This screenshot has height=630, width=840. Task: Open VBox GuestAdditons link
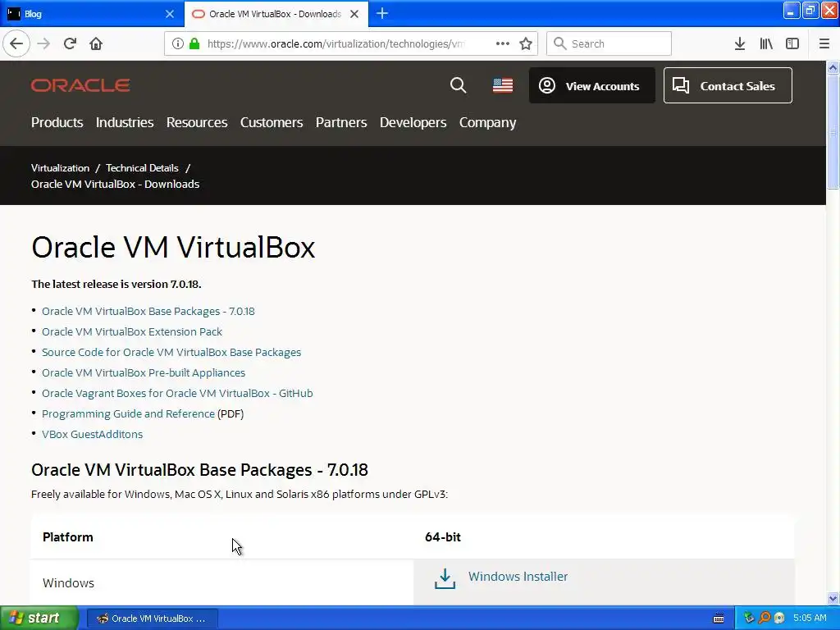point(92,434)
